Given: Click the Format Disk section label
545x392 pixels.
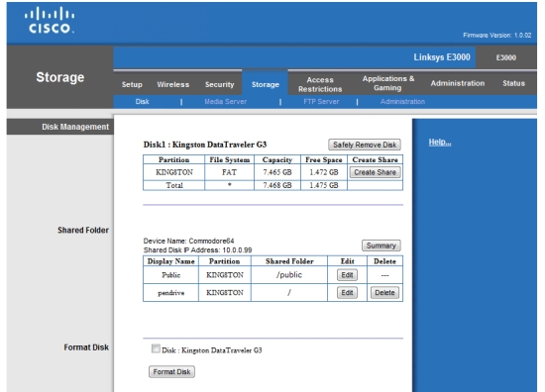Looking at the screenshot, I should coord(86,347).
